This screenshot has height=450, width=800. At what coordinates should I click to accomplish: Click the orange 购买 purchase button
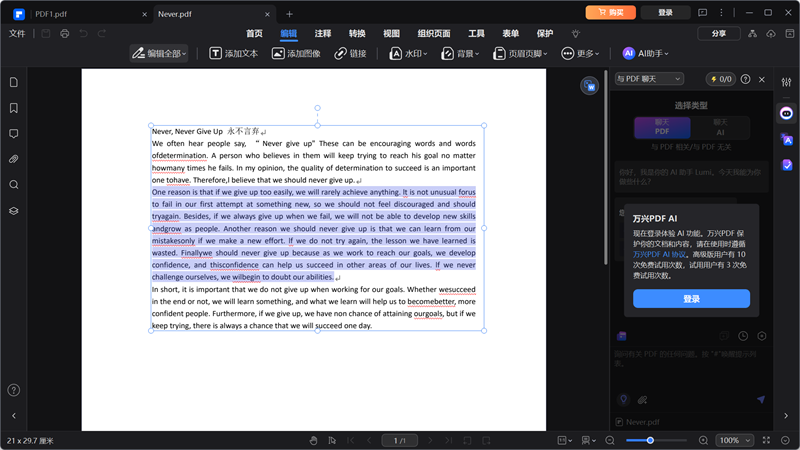[610, 13]
